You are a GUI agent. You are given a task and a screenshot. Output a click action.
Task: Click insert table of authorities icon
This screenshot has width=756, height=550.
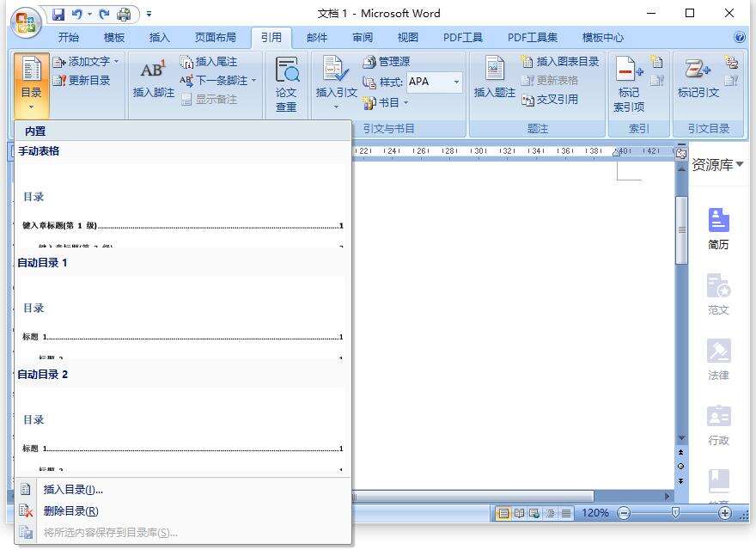pos(731,62)
